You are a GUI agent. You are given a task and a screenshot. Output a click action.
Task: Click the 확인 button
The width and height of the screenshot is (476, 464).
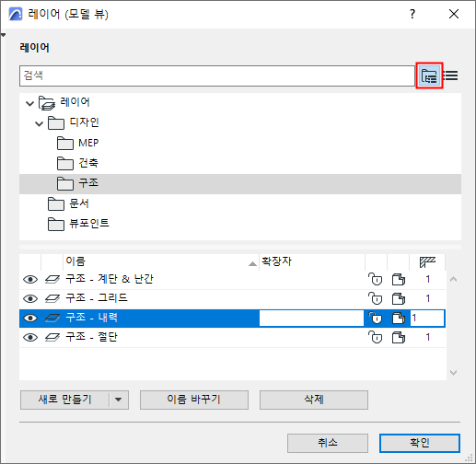pyautogui.click(x=420, y=443)
